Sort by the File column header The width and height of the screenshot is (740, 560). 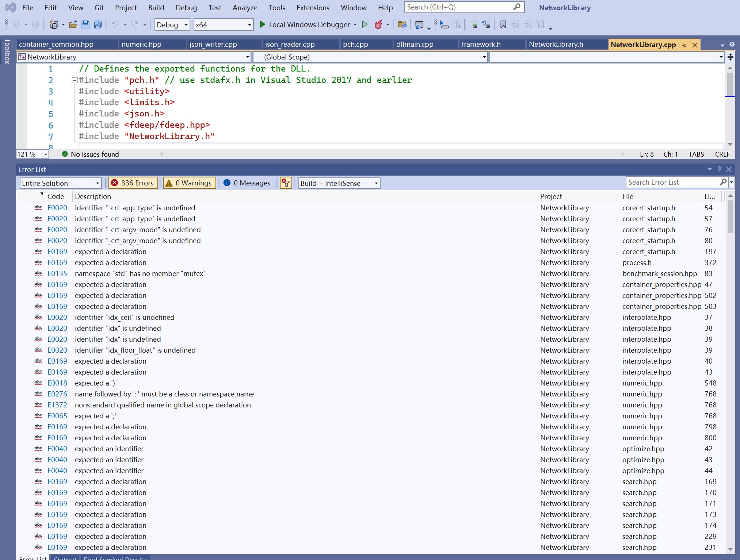click(x=660, y=196)
